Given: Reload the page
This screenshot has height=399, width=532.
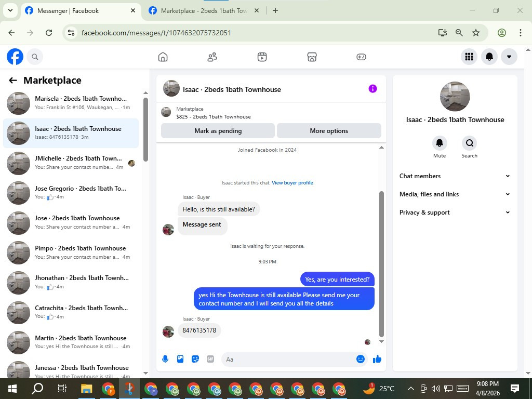Looking at the screenshot, I should [x=49, y=33].
